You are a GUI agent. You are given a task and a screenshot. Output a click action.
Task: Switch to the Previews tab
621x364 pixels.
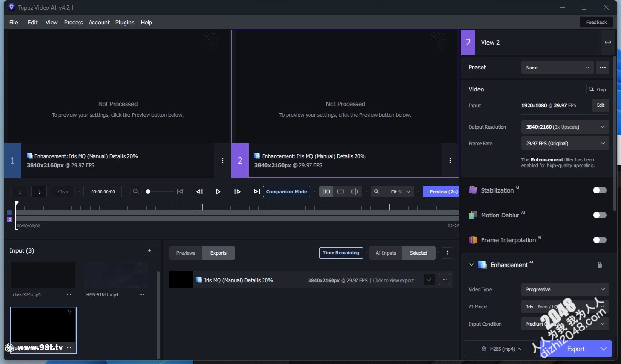(185, 253)
